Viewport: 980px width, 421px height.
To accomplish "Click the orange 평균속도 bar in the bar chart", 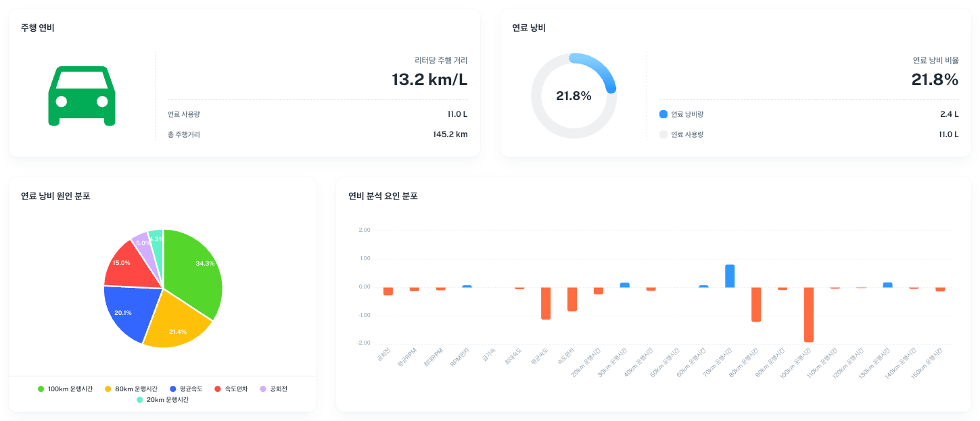I will 546,303.
